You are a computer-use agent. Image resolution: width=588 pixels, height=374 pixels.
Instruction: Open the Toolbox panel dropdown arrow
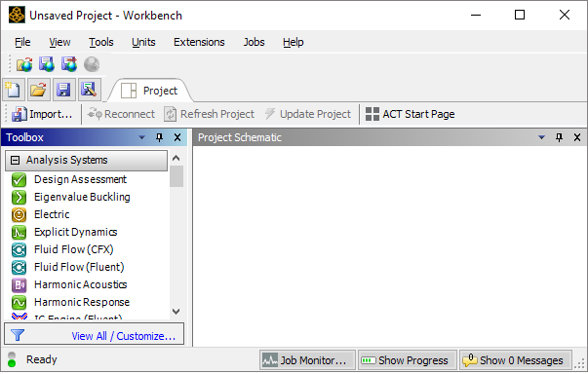[141, 137]
